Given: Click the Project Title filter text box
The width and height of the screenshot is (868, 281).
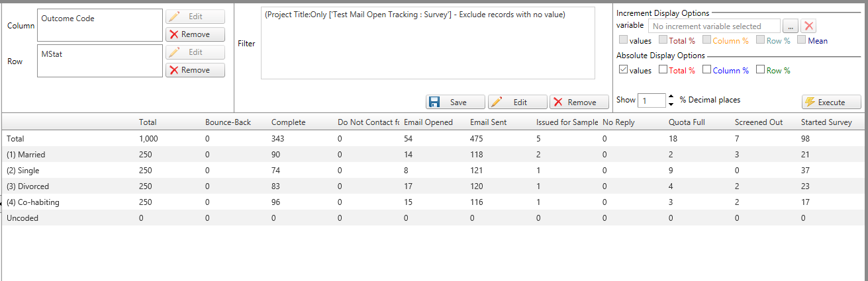Looking at the screenshot, I should tap(428, 44).
